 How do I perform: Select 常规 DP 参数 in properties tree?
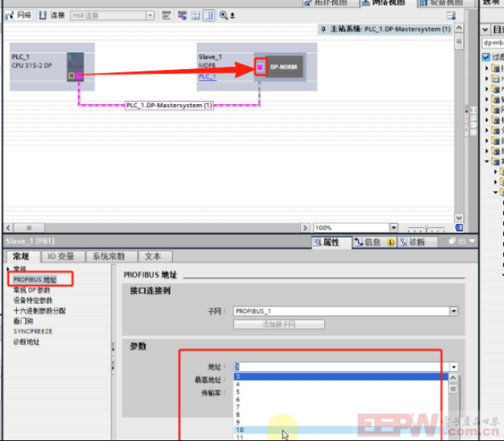(x=31, y=290)
